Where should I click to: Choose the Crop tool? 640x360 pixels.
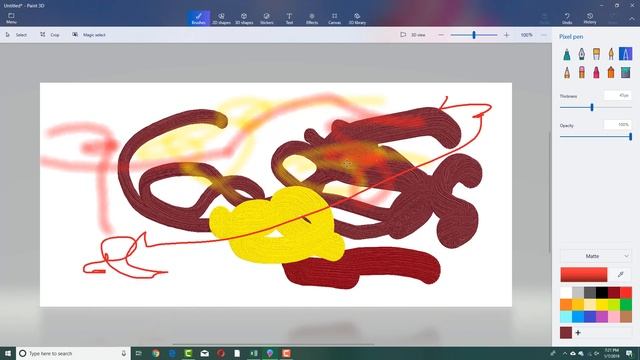50,35
